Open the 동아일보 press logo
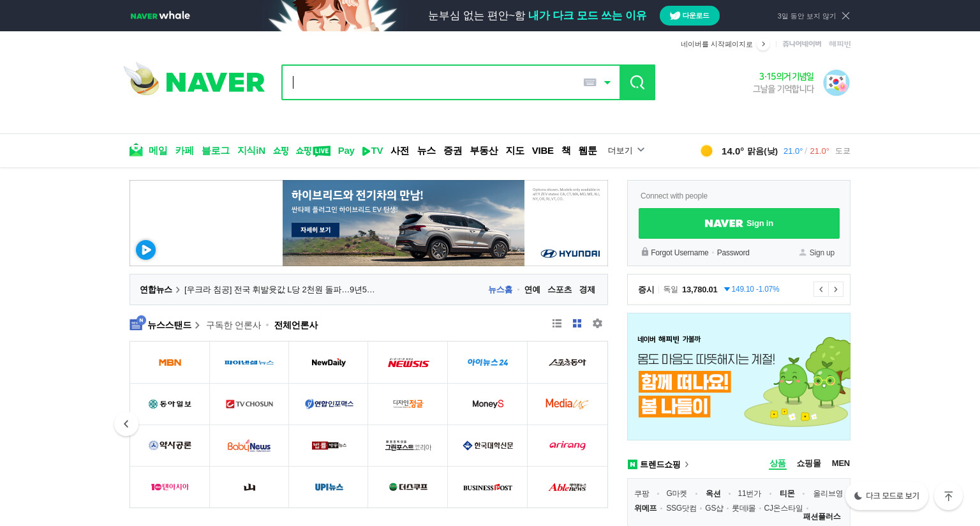This screenshot has width=980, height=526. click(170, 404)
